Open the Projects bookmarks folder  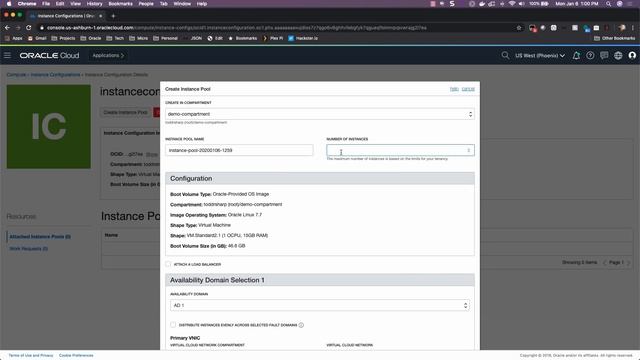point(63,38)
